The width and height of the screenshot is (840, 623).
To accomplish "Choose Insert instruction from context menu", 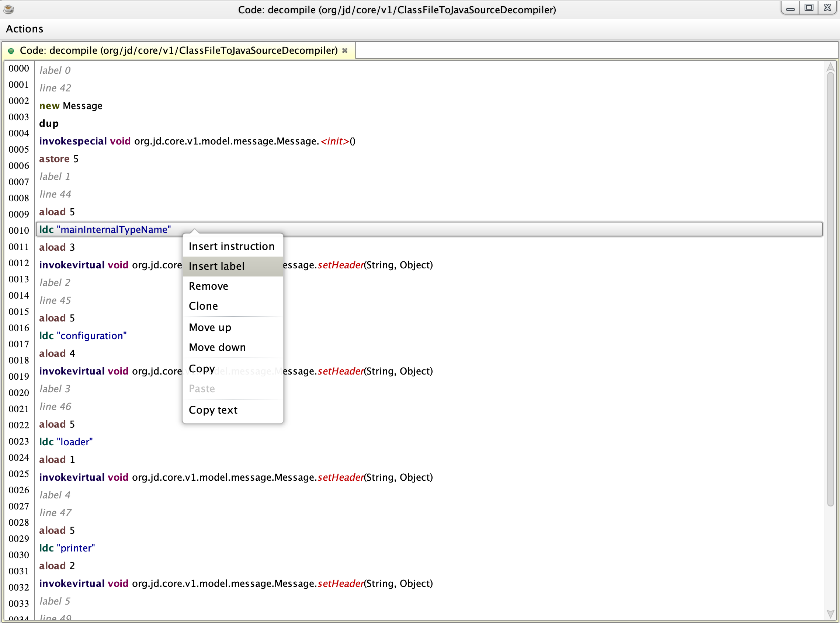I will pos(232,246).
